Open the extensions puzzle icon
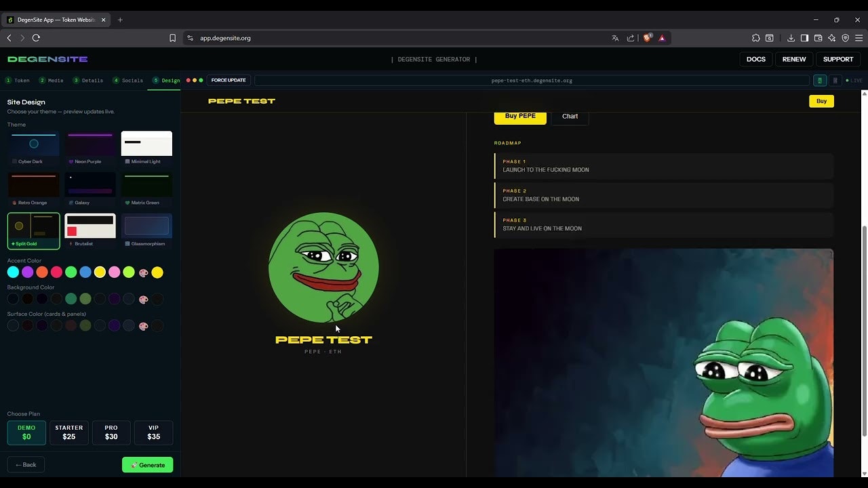 pos(756,38)
